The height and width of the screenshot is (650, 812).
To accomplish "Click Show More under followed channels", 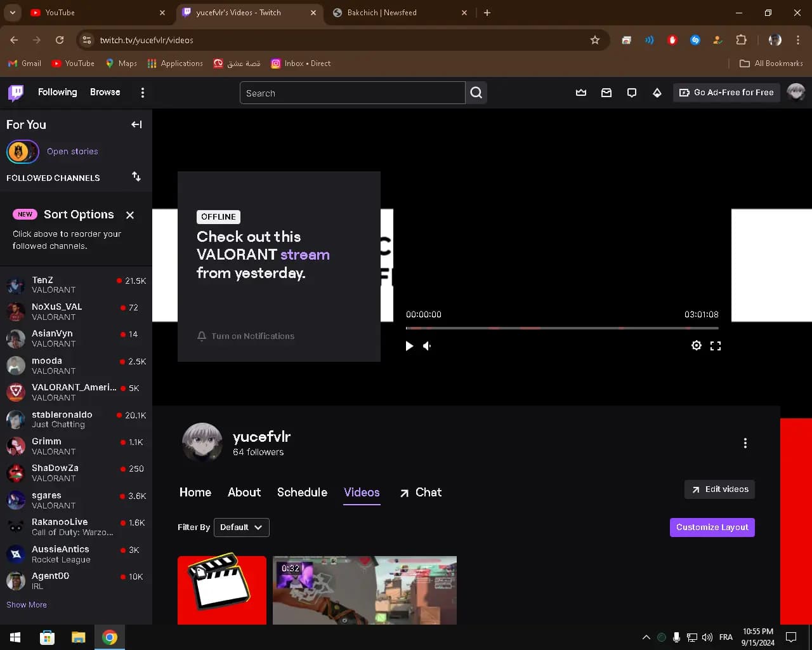I will click(27, 605).
